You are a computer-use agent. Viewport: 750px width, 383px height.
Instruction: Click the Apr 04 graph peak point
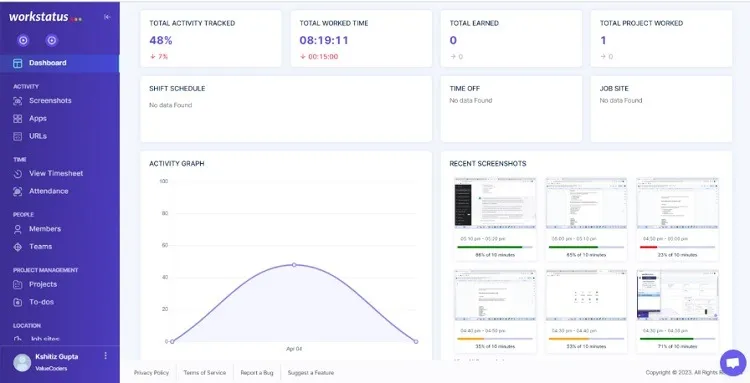(x=294, y=264)
